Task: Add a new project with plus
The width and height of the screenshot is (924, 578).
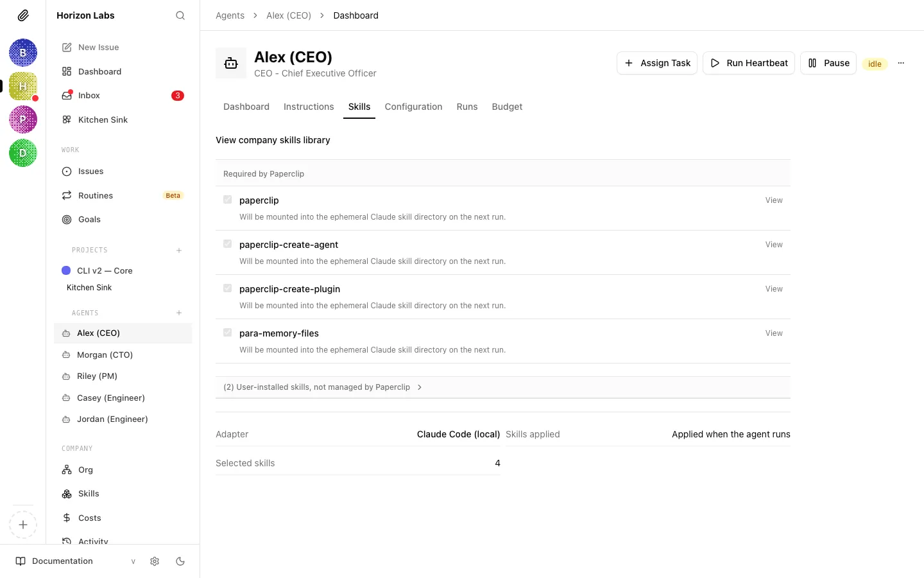Action: point(179,250)
